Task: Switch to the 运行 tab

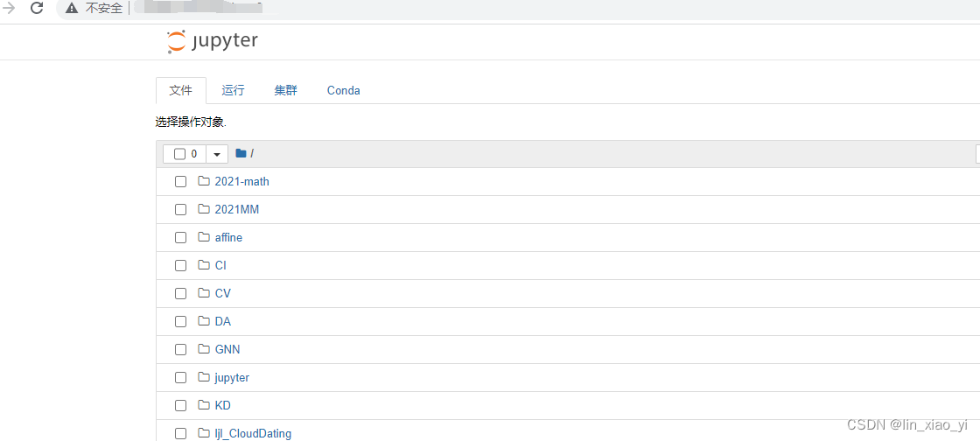Action: (233, 91)
